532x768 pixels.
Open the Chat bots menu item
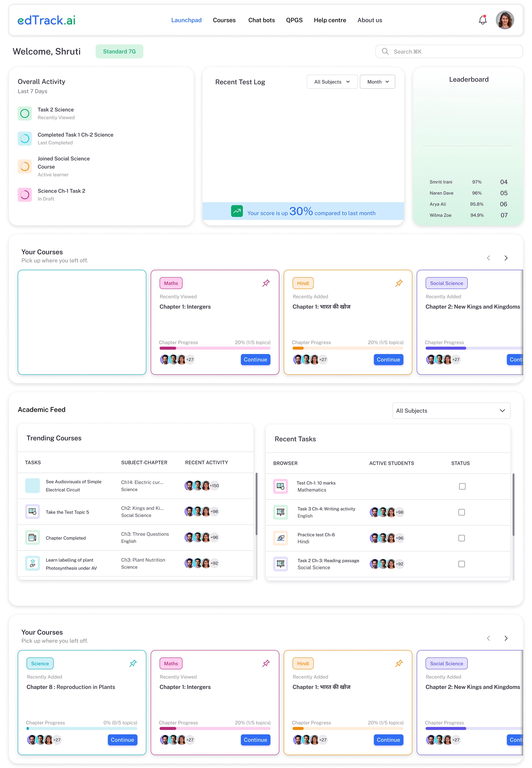tap(261, 20)
